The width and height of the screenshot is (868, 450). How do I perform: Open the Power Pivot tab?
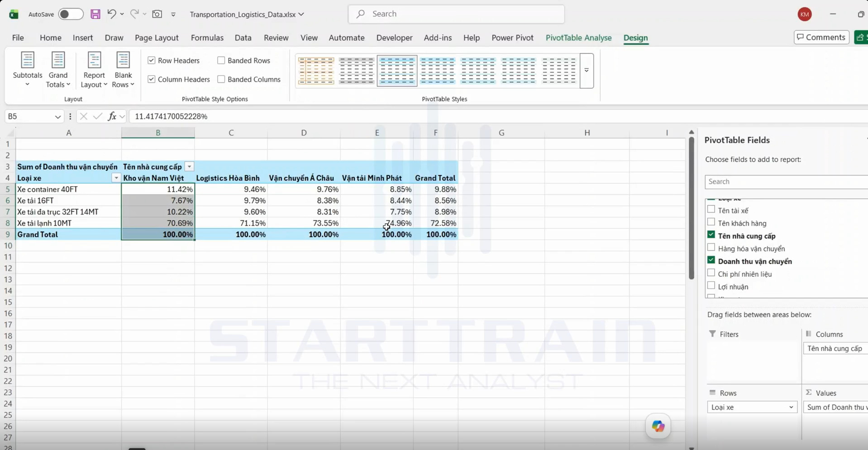[x=512, y=38]
